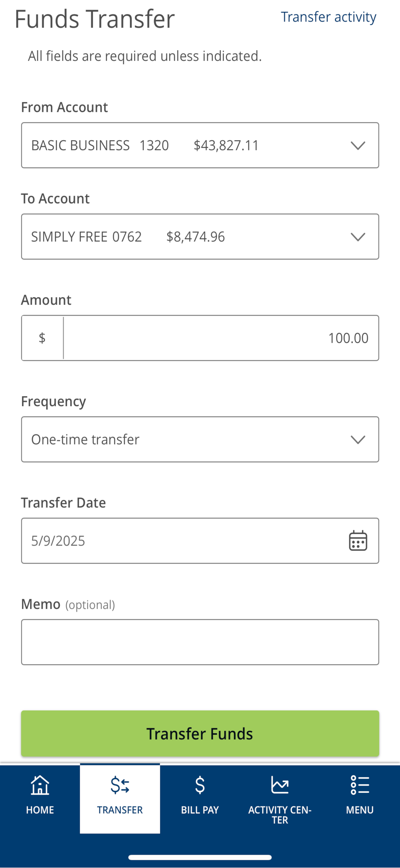The width and height of the screenshot is (400, 868).
Task: Tap the Home house icon
Action: click(40, 785)
